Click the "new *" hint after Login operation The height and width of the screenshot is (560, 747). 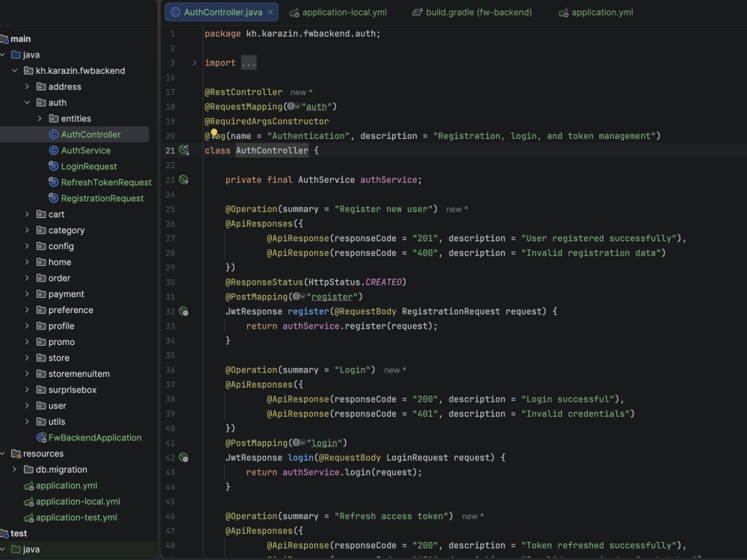(395, 370)
